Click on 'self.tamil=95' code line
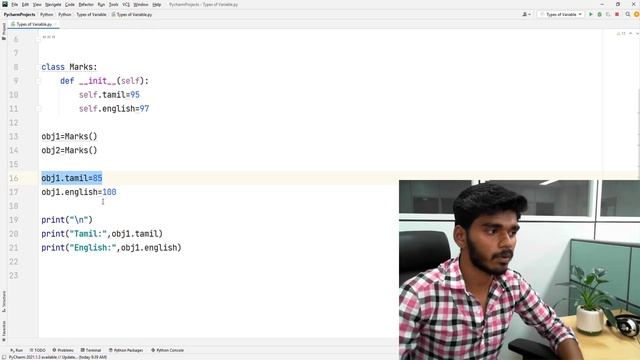The height and width of the screenshot is (360, 640). pyautogui.click(x=109, y=95)
